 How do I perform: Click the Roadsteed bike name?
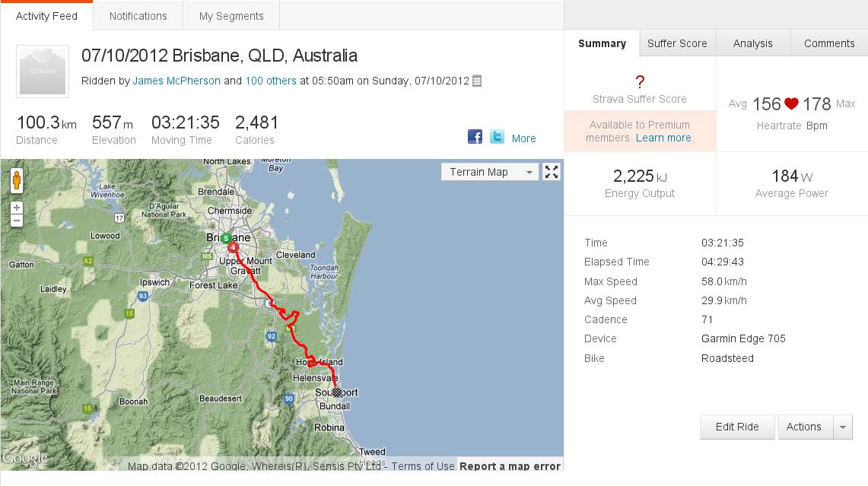[x=727, y=358]
